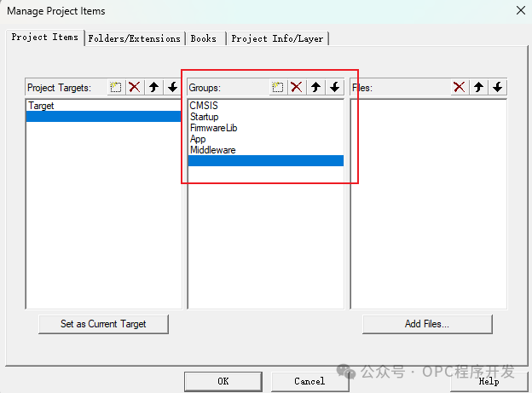
Task: Click the Help button
Action: pyautogui.click(x=489, y=382)
